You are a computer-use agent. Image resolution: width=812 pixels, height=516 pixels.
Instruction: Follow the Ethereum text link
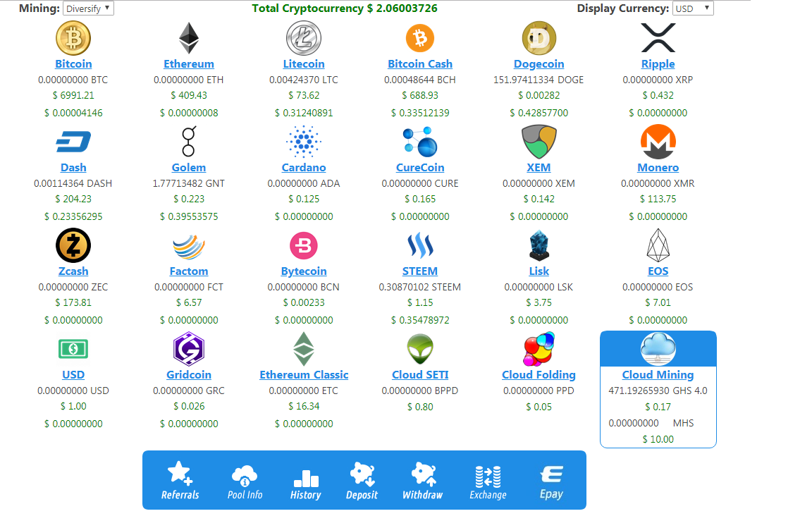[x=188, y=63]
